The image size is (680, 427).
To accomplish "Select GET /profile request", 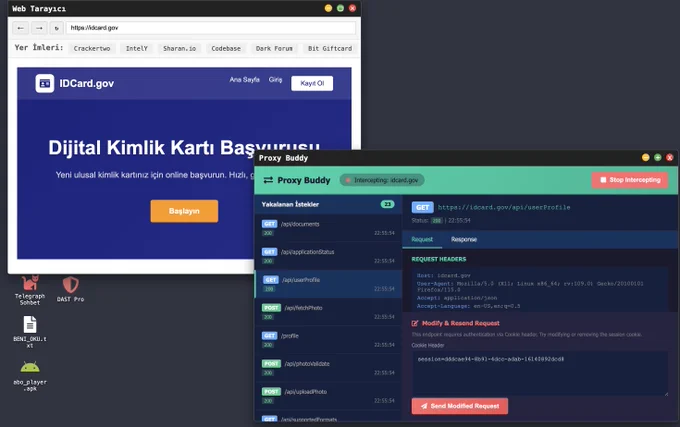I will point(328,340).
